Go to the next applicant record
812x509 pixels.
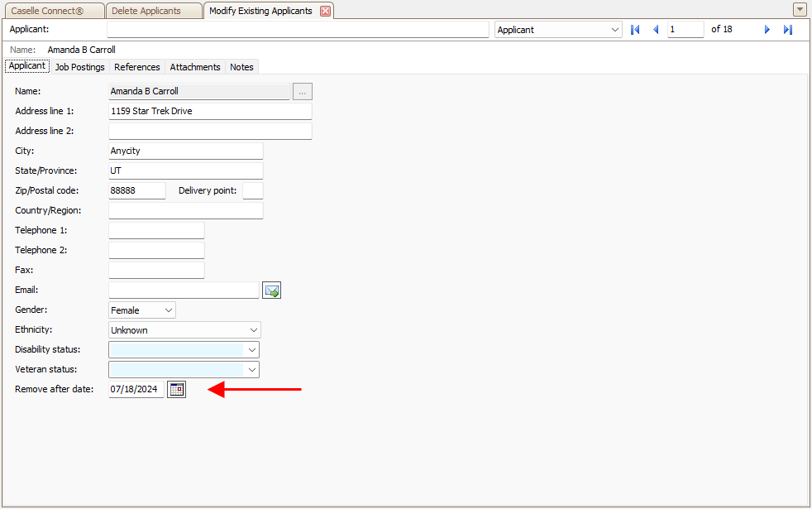pos(767,30)
